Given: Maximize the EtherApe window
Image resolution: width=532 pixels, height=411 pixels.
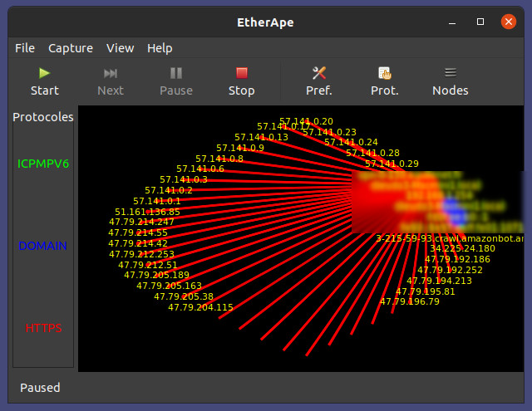Looking at the screenshot, I should [x=480, y=22].
